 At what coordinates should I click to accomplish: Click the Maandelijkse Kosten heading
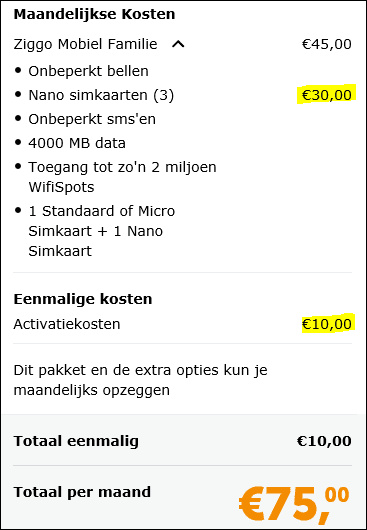tap(94, 14)
